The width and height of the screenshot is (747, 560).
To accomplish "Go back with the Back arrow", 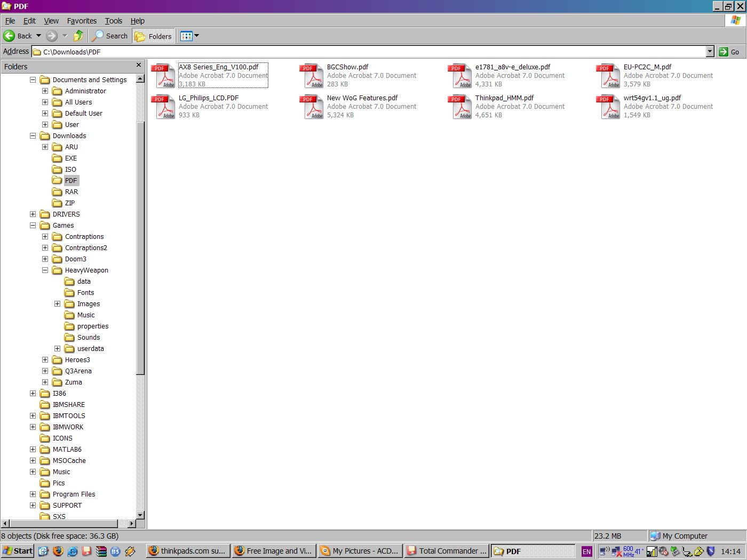I will (x=18, y=36).
